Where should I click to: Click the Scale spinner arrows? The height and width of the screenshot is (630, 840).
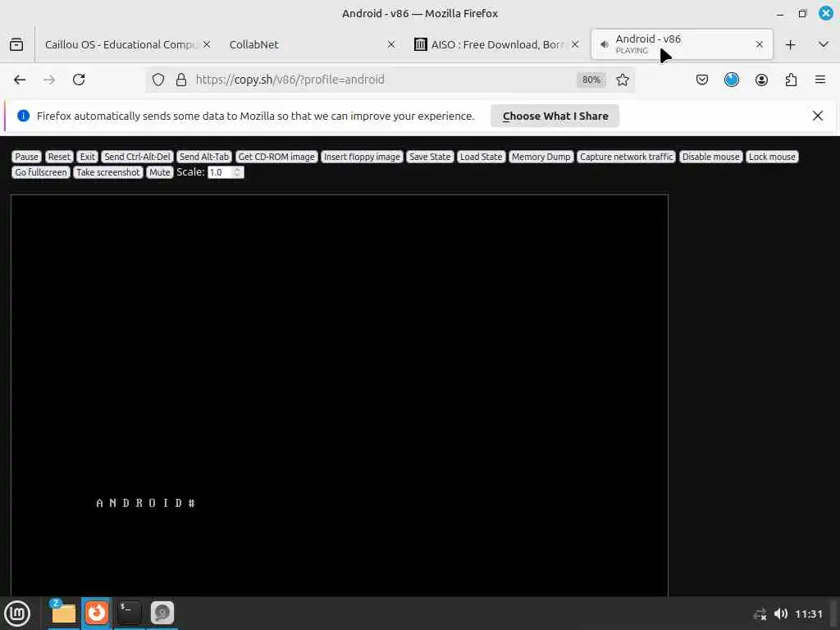(238, 172)
